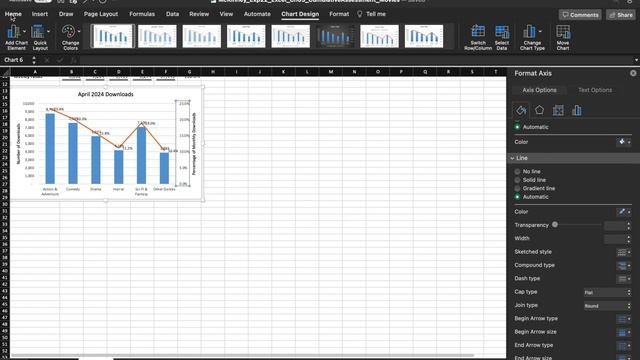Apply last visible chart style thumbnail
This screenshot has width=640, height=360.
coord(424,36)
